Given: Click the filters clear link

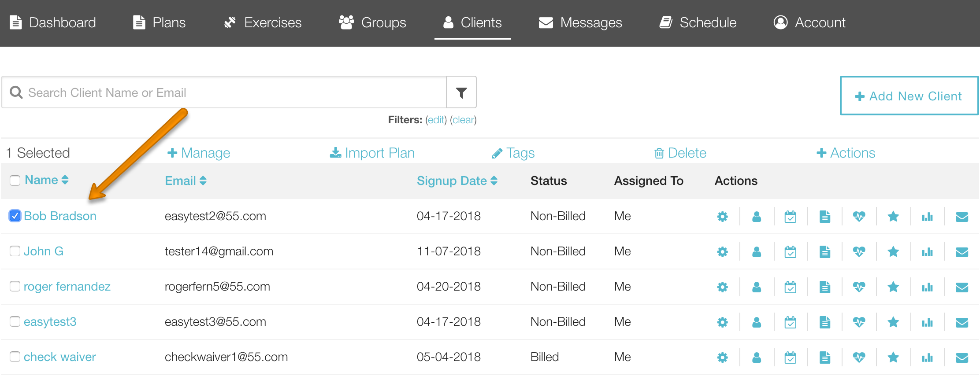Looking at the screenshot, I should click(x=464, y=120).
